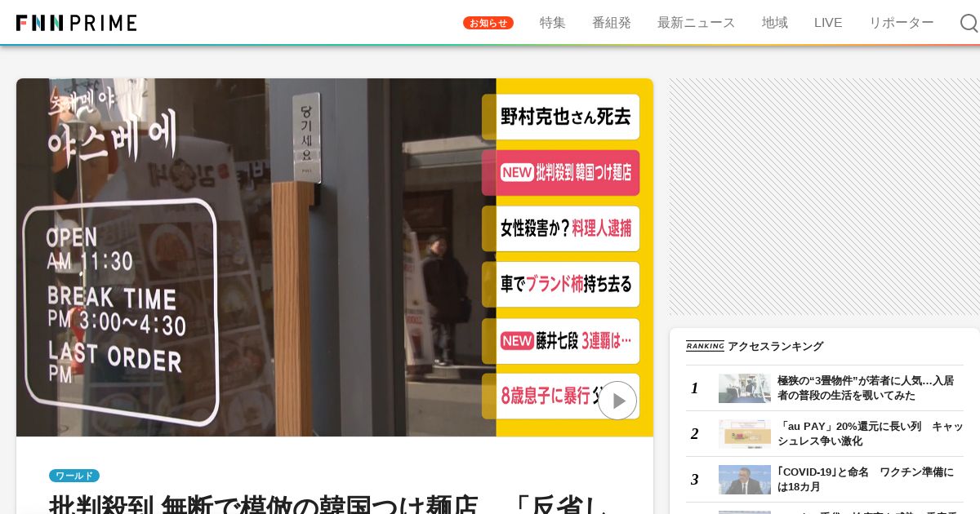
Task: Open ranking 2 article au PAY 20%還元
Action: (x=870, y=434)
